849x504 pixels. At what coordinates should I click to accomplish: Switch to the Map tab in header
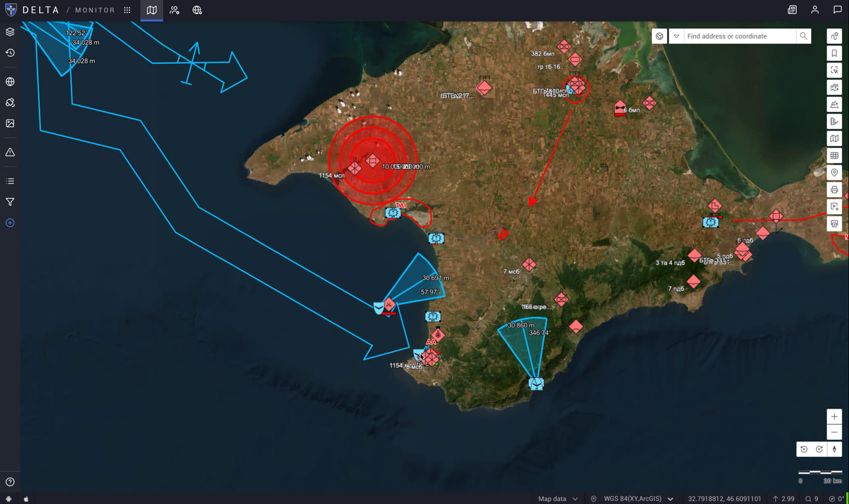(x=152, y=10)
